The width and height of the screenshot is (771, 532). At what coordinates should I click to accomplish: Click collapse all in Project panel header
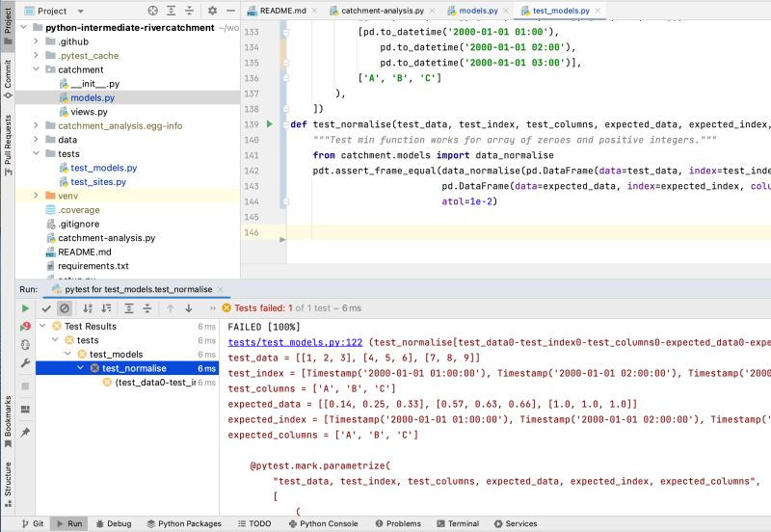click(x=189, y=11)
